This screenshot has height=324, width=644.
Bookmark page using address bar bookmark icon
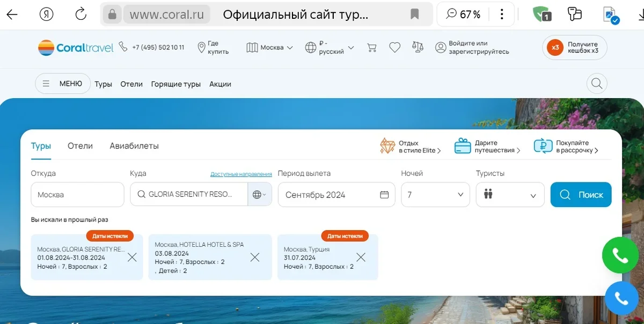pyautogui.click(x=414, y=14)
